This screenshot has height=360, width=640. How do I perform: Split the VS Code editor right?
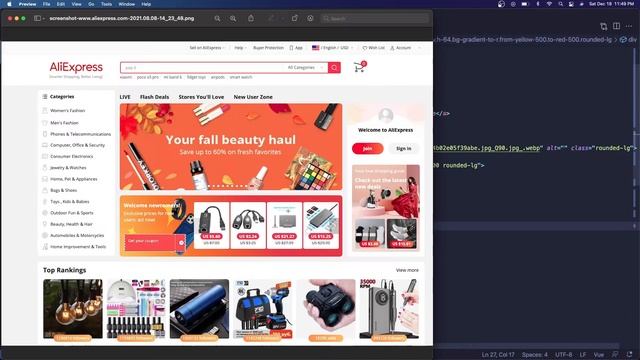click(616, 26)
